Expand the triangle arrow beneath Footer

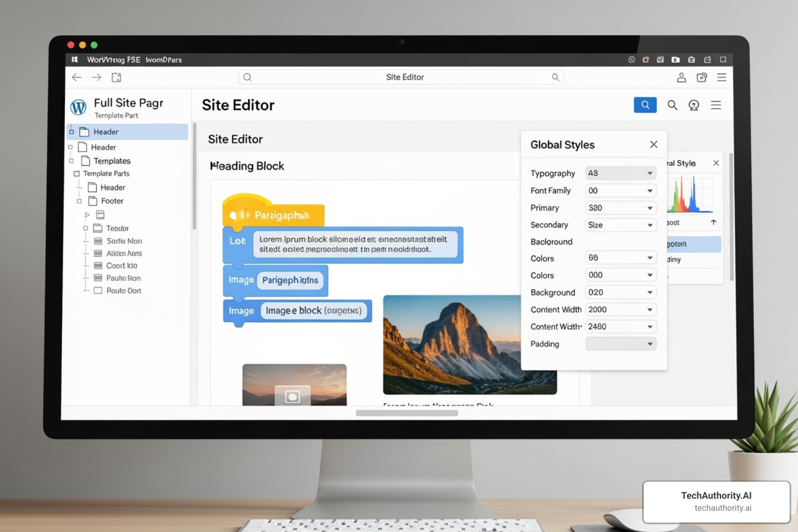[x=87, y=215]
